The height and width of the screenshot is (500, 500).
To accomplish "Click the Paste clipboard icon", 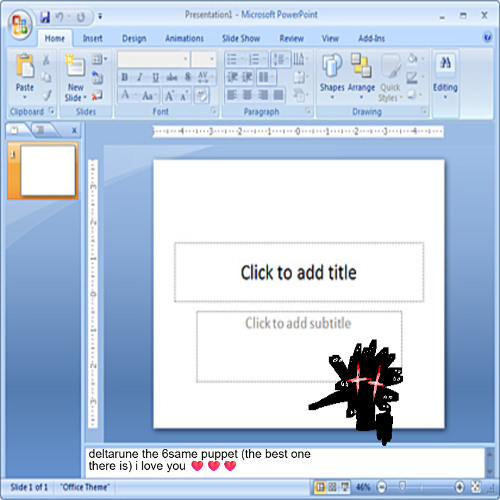I will (x=25, y=65).
